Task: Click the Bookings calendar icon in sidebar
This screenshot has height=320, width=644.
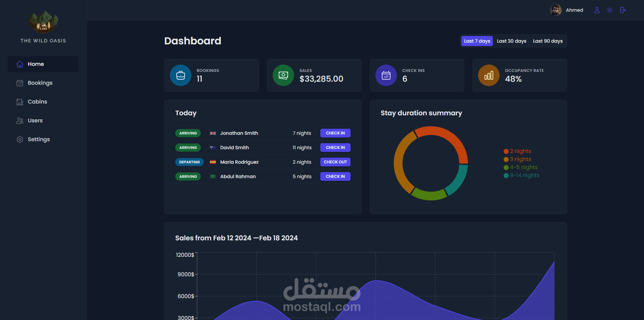Action: 20,83
